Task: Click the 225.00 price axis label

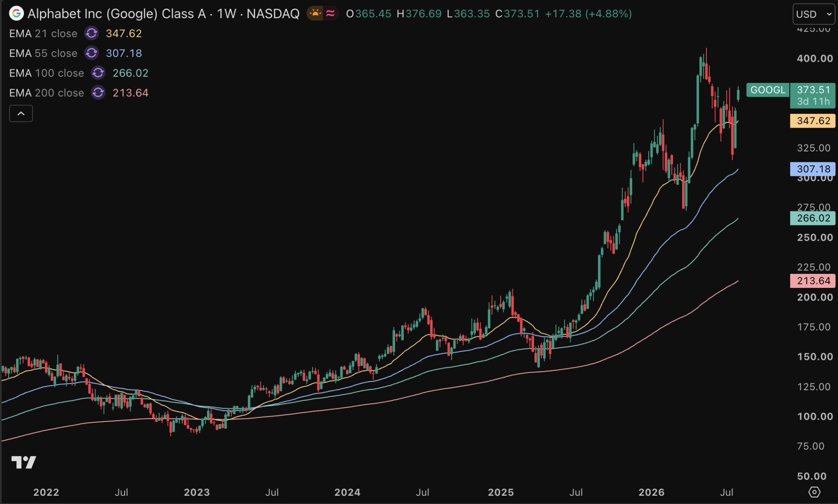Action: [814, 267]
